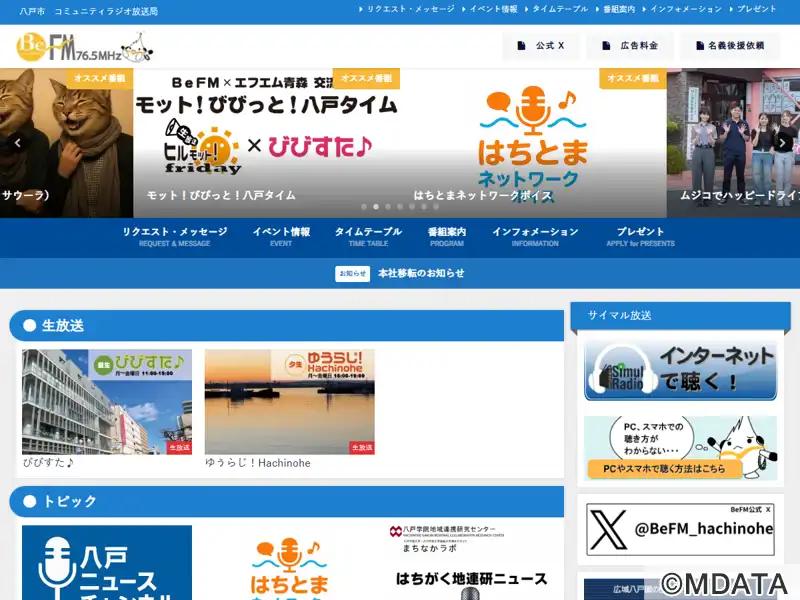Open top bar タイムテーブル link
This screenshot has width=800, height=600.
(557, 9)
